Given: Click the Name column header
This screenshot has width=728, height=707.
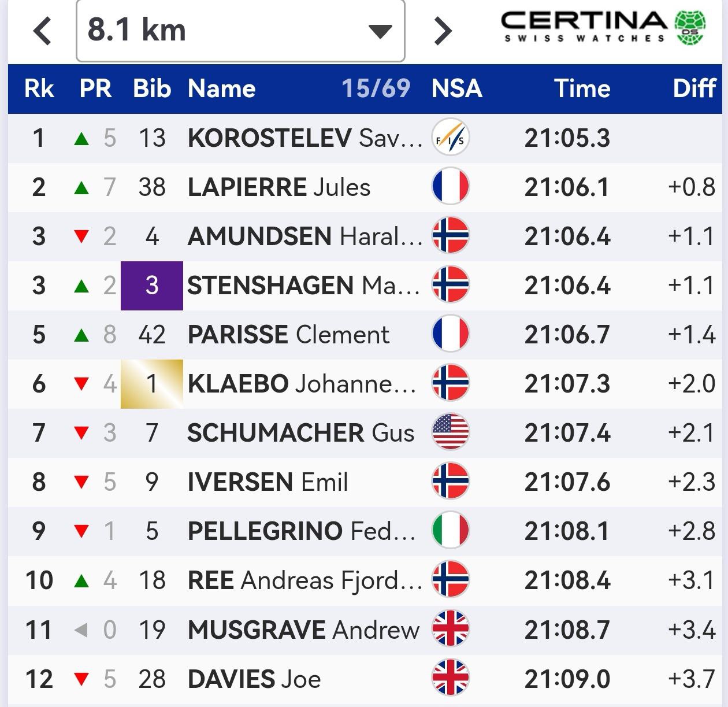Looking at the screenshot, I should 222,89.
